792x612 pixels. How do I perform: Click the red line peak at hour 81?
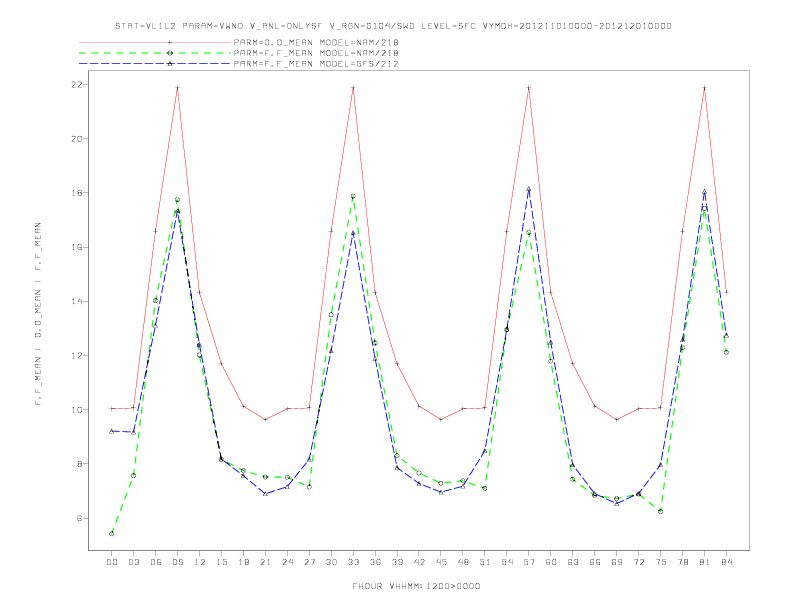[x=705, y=88]
